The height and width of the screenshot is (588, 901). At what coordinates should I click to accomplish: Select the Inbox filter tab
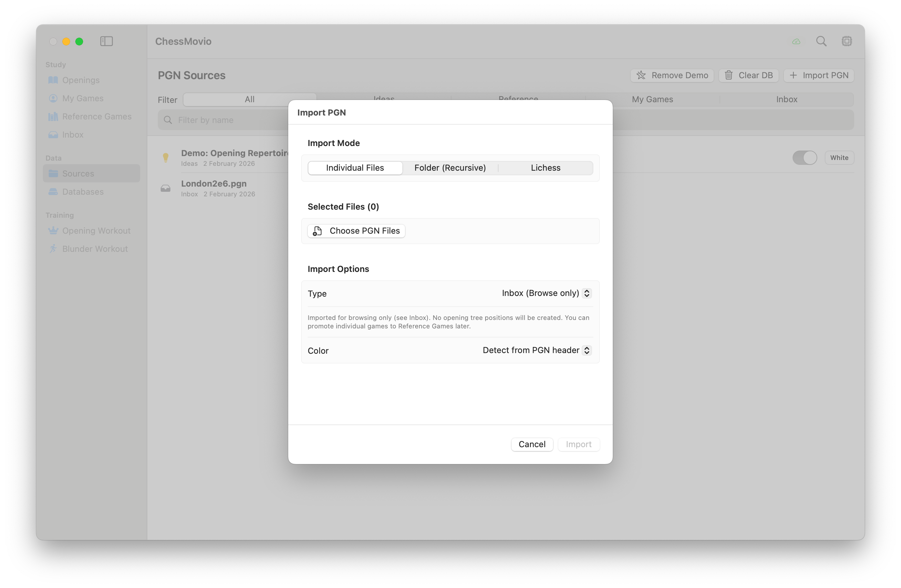pos(786,99)
